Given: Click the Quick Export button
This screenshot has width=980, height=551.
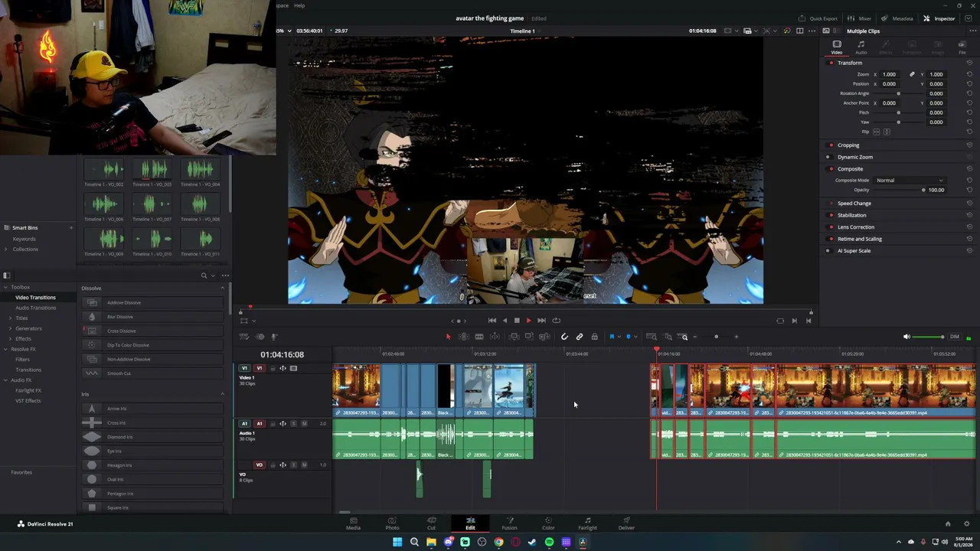Looking at the screenshot, I should coord(818,18).
